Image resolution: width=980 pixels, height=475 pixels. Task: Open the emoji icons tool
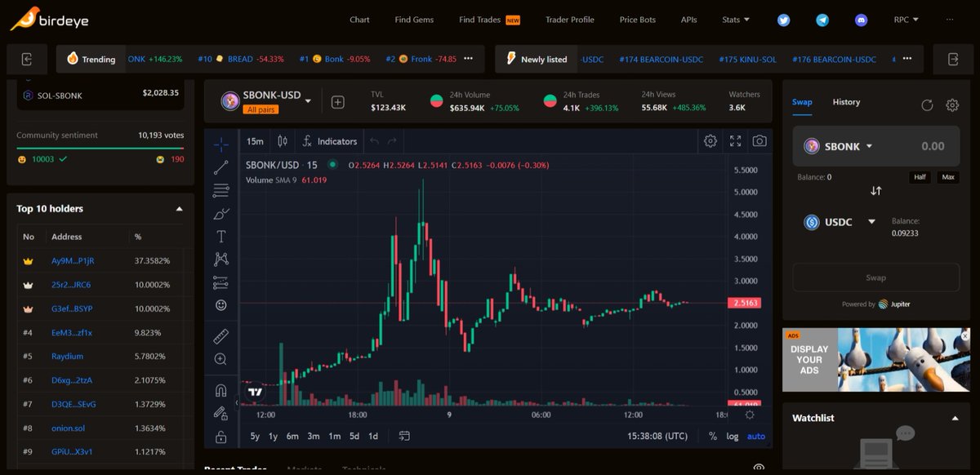point(220,305)
